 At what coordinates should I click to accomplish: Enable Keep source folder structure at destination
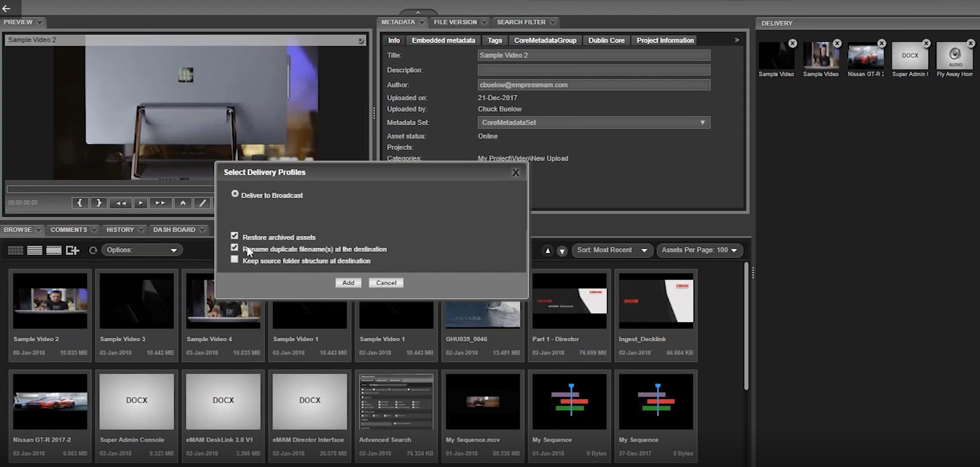coord(235,259)
